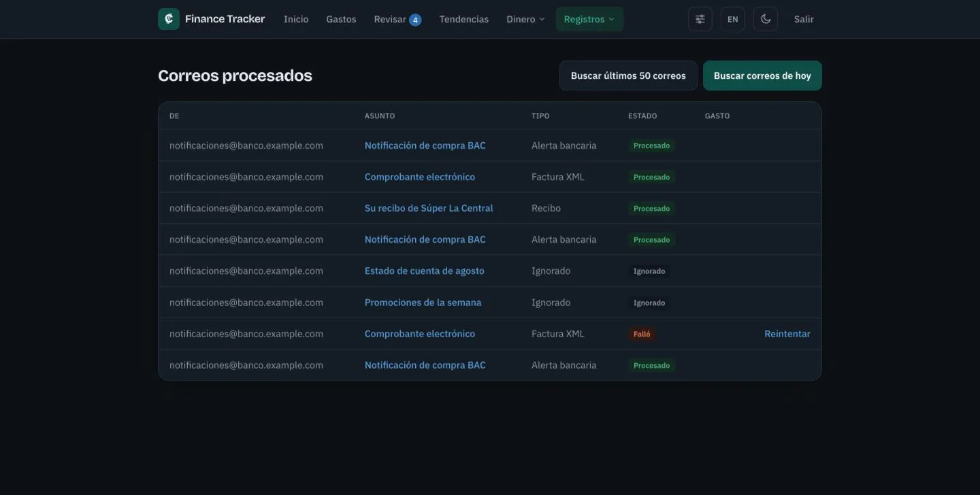
Task: Click the DE column header
Action: [x=174, y=116]
